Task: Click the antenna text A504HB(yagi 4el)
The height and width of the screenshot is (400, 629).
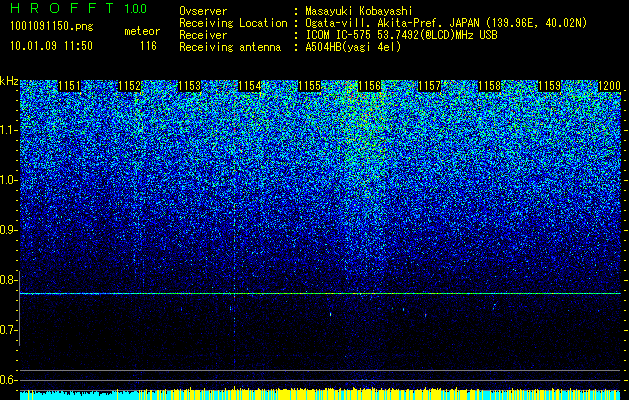Action: pyautogui.click(x=353, y=47)
